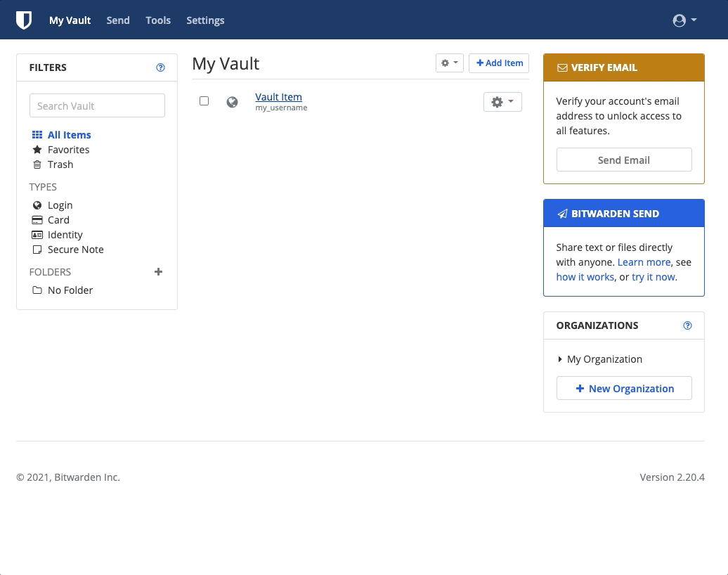Click the Bitwarden shield logo

[24, 20]
